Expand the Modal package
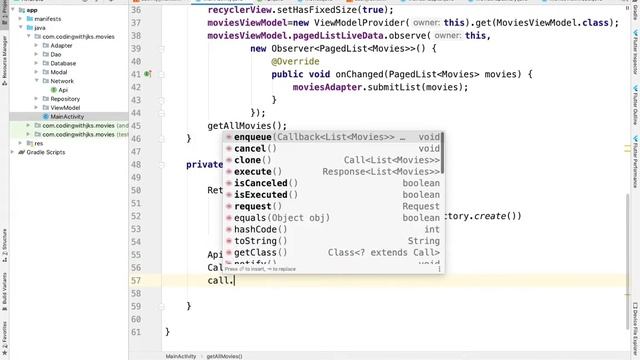640x360 pixels. (36, 72)
